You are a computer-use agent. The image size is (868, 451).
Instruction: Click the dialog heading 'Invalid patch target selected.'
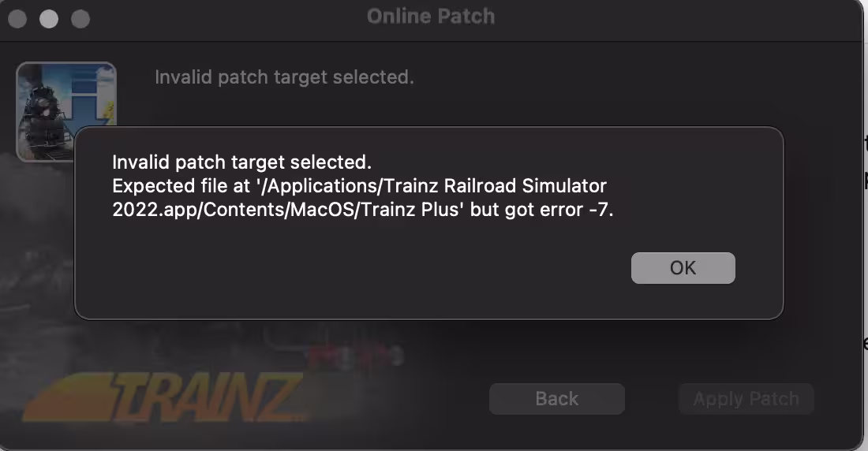(242, 162)
